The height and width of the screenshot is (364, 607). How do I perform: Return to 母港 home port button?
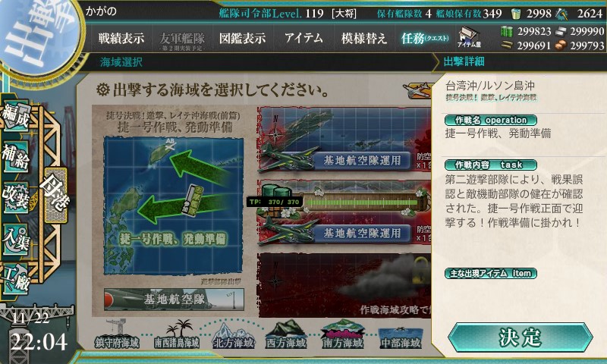(55, 195)
